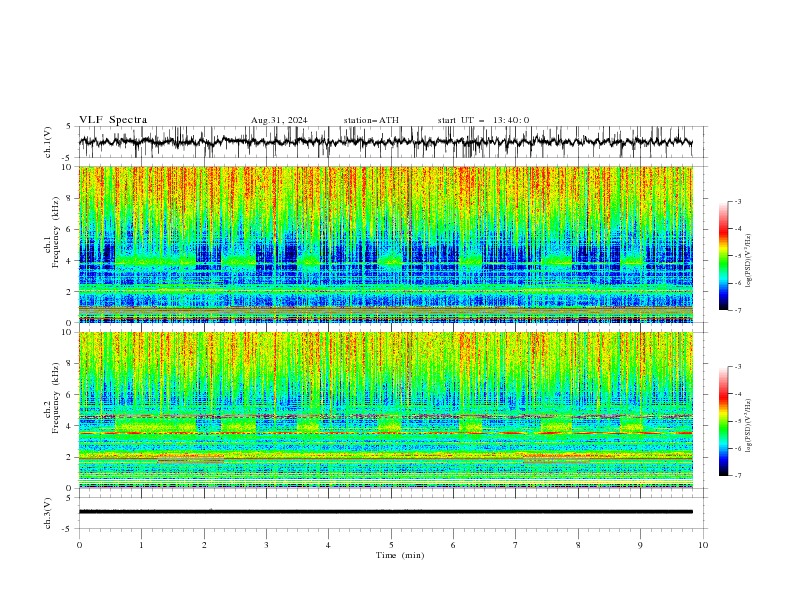Click time axis tick label "4"
The height and width of the screenshot is (612, 792).
coord(329,545)
